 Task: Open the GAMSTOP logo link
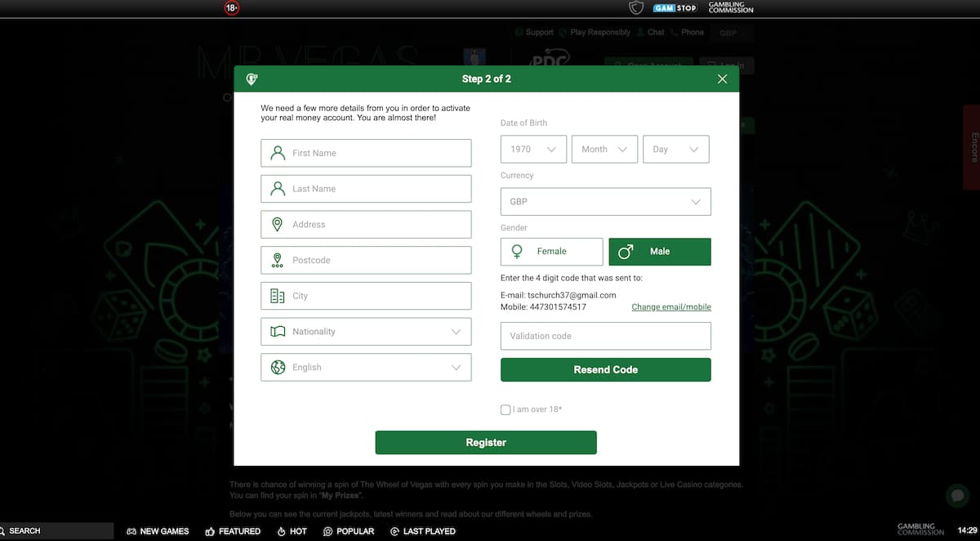click(x=675, y=8)
